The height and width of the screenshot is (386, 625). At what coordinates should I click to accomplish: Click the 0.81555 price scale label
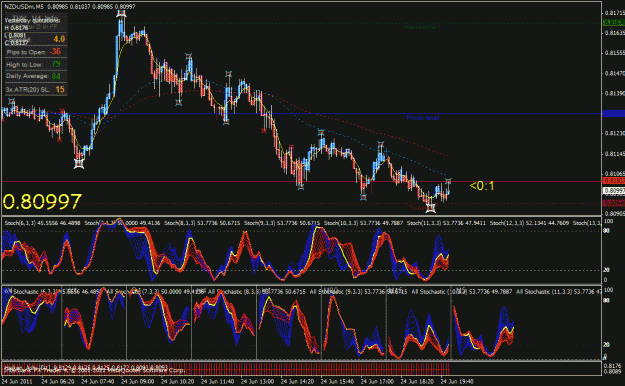[x=614, y=53]
